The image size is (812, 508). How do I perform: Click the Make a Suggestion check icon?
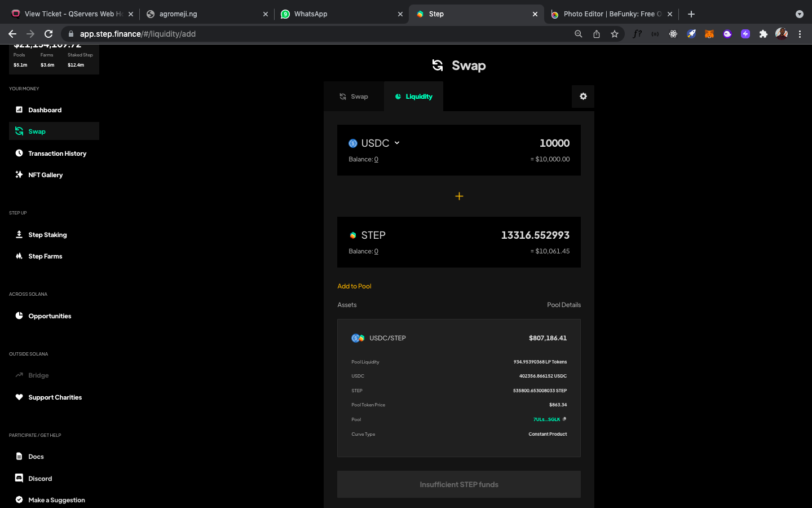pyautogui.click(x=19, y=500)
